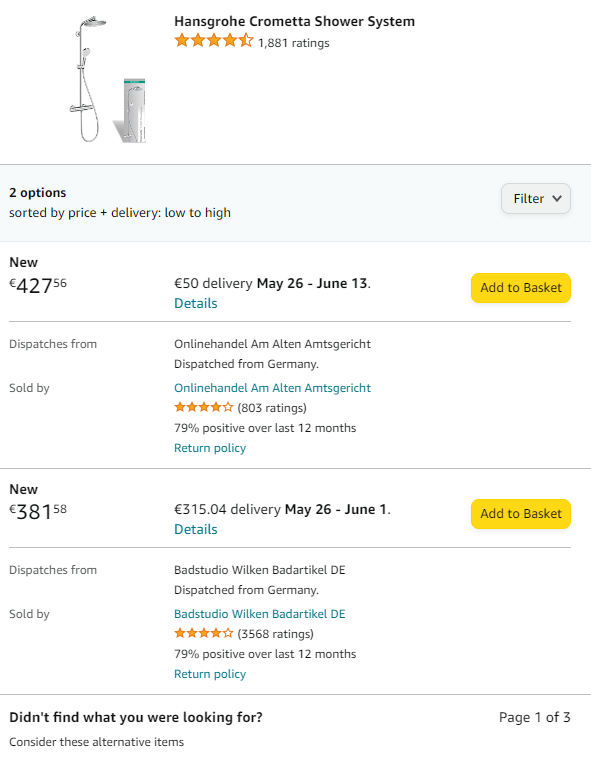Open the Filter dropdown
591x759 pixels.
(536, 198)
